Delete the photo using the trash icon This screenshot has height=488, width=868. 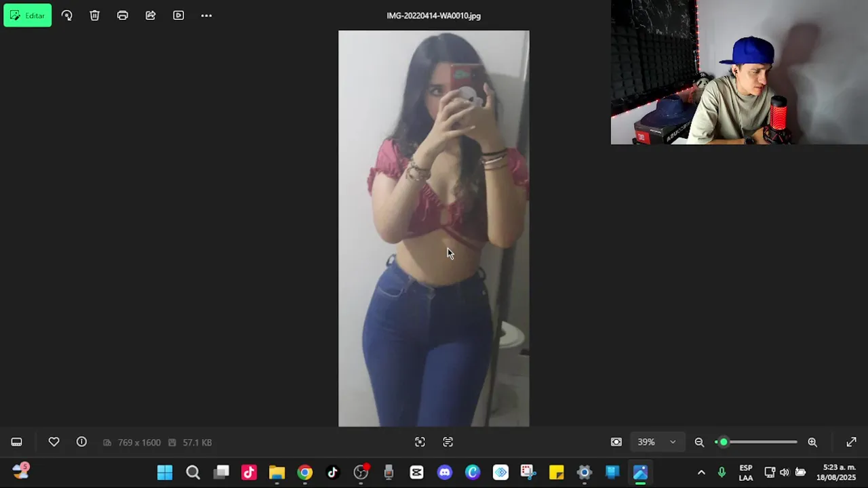[x=94, y=16]
